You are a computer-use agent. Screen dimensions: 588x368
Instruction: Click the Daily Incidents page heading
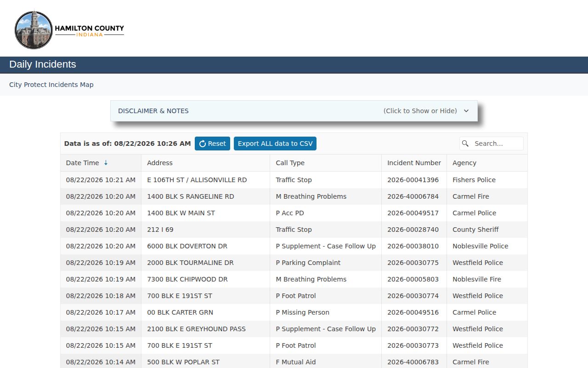tap(43, 64)
